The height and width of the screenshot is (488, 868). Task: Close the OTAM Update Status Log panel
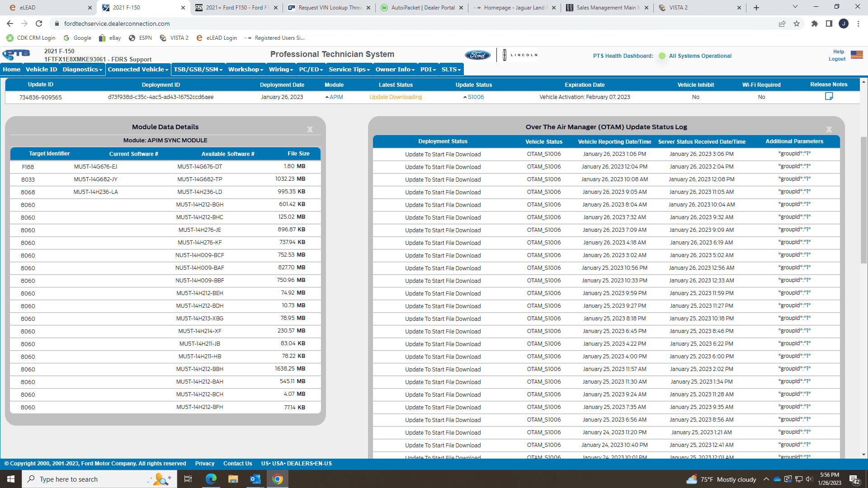[x=829, y=130]
